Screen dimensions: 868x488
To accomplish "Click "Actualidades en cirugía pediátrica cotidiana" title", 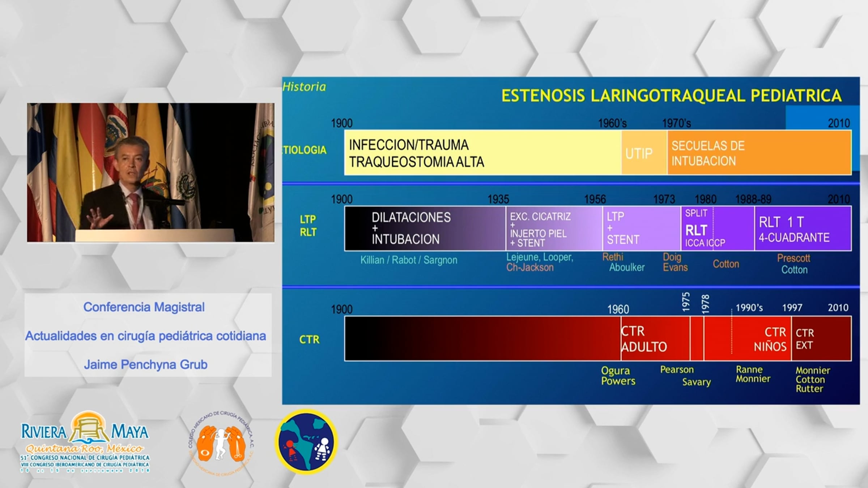I will 145,336.
